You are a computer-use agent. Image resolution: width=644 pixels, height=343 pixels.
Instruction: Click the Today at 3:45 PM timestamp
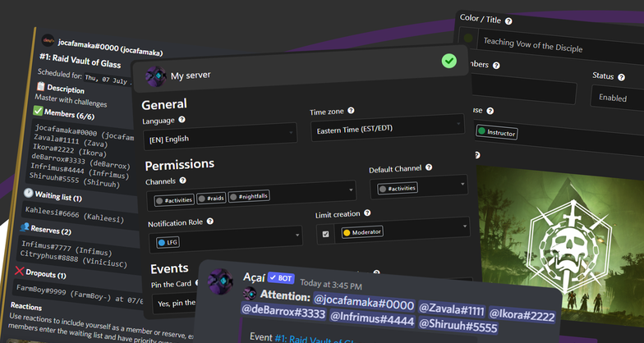click(331, 284)
